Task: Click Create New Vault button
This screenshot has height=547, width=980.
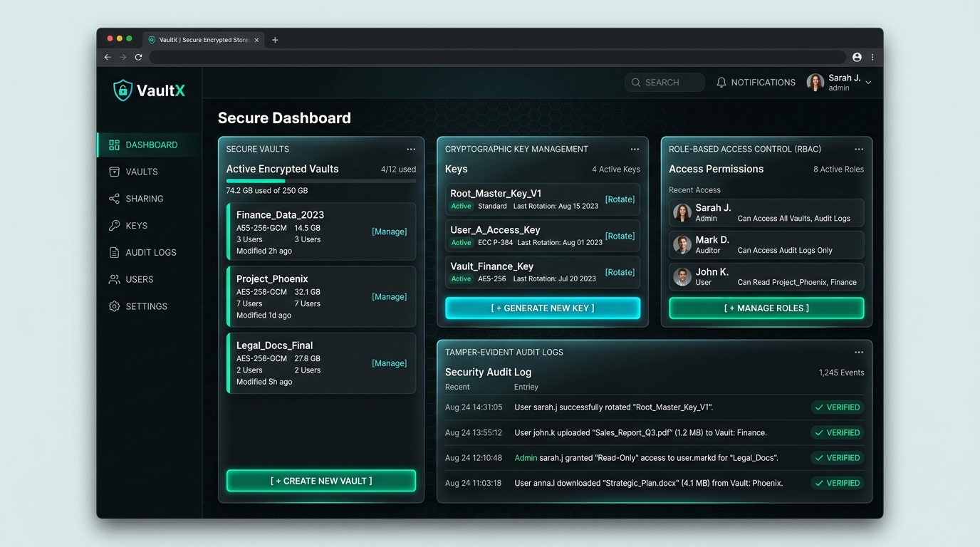Action: 321,481
